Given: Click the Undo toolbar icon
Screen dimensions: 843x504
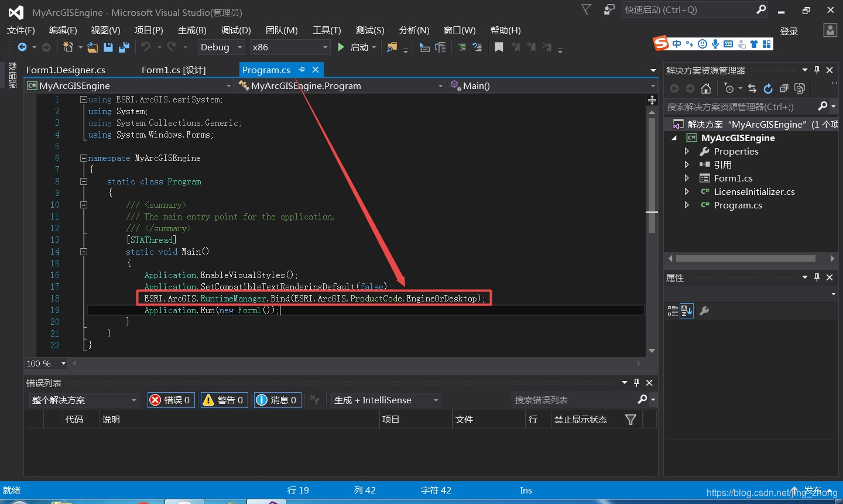Looking at the screenshot, I should (146, 47).
